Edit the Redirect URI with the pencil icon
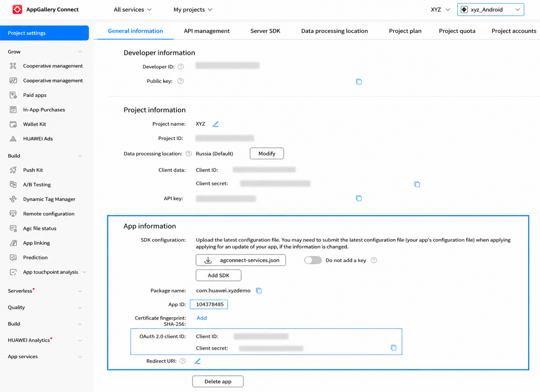 [197, 361]
